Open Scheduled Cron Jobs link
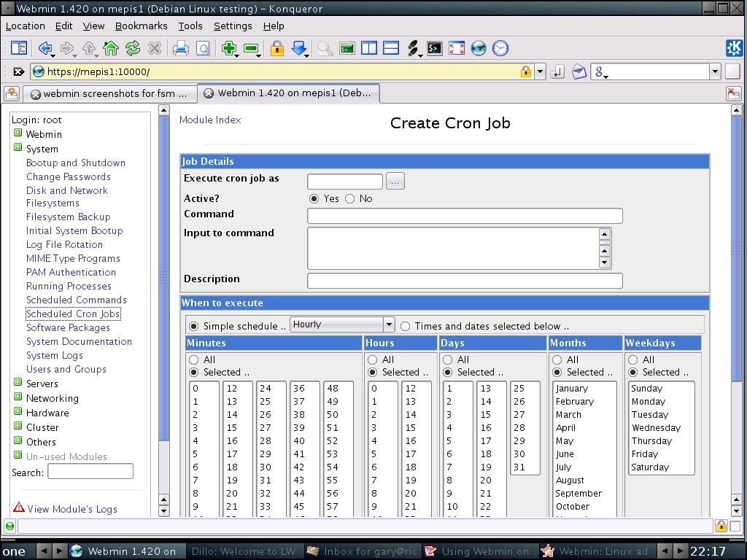The height and width of the screenshot is (560, 747). (73, 314)
